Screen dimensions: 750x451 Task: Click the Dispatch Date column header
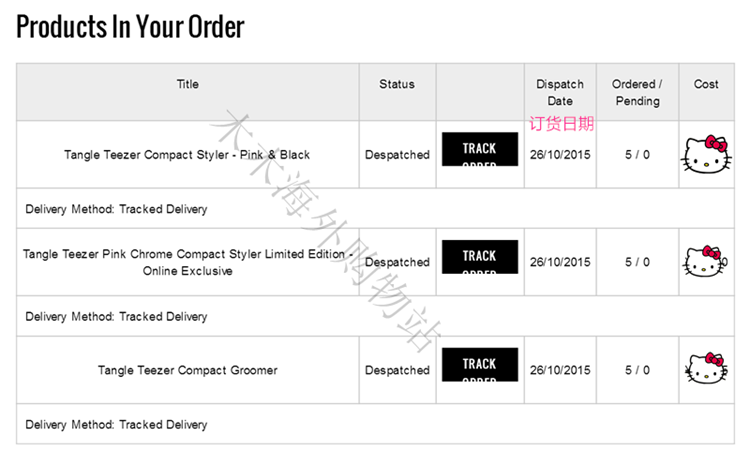[560, 92]
